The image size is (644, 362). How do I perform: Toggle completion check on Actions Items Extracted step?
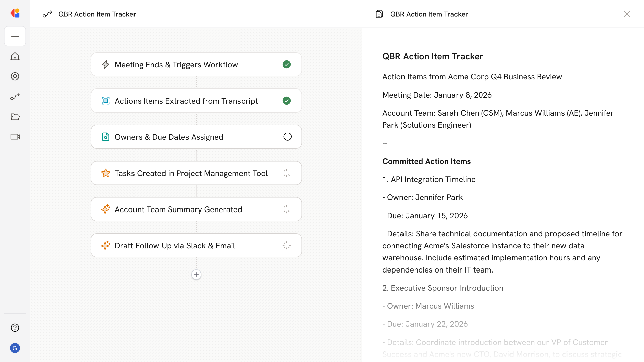coord(287,101)
